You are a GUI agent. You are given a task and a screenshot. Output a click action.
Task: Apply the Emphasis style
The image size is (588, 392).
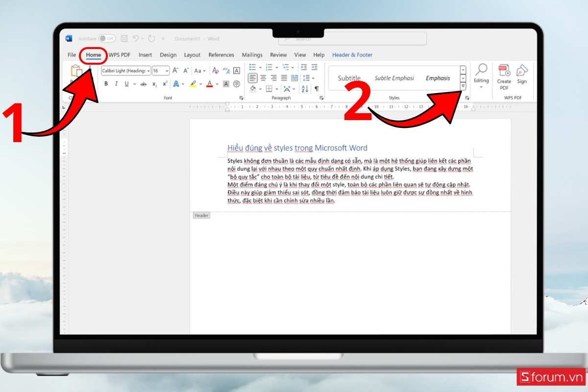[438, 78]
